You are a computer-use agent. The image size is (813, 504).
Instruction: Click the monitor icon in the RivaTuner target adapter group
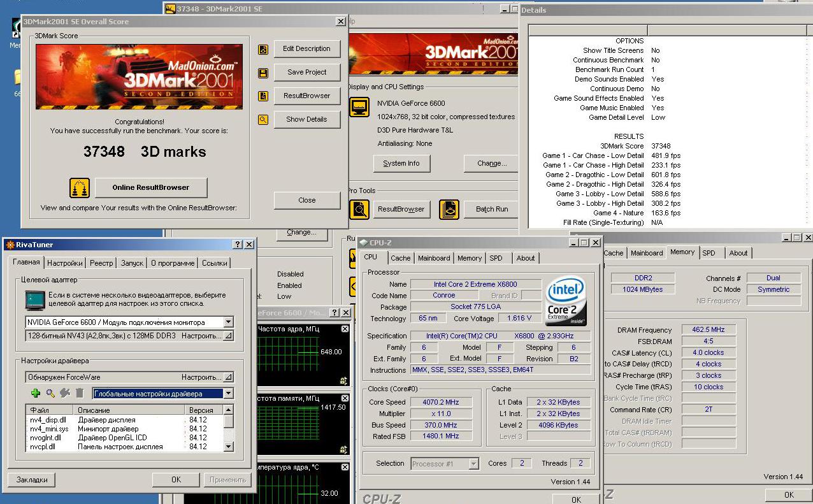(x=35, y=299)
